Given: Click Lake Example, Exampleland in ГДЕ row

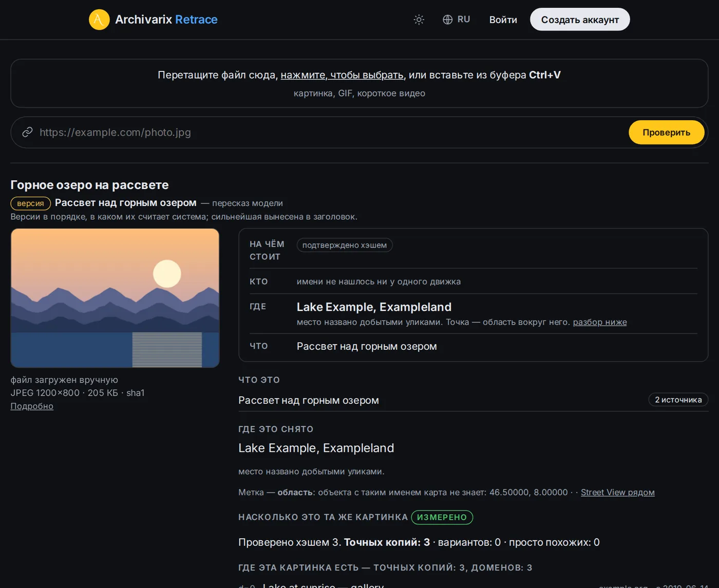Looking at the screenshot, I should coord(374,307).
